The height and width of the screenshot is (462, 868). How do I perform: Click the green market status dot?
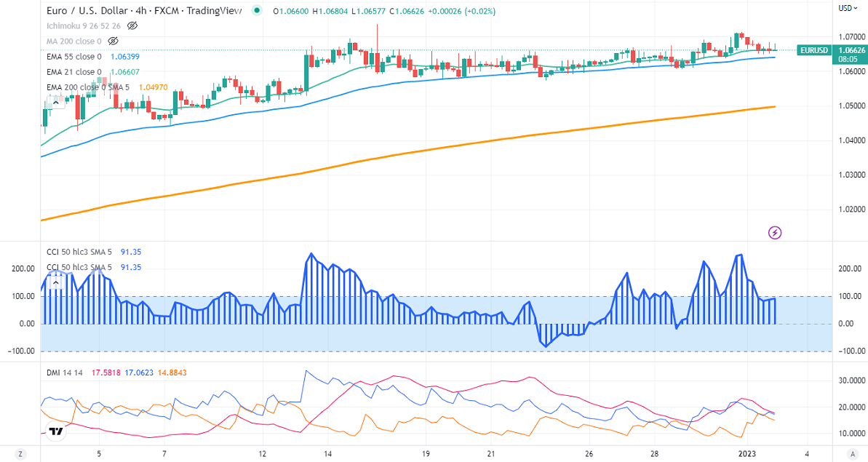tap(256, 10)
